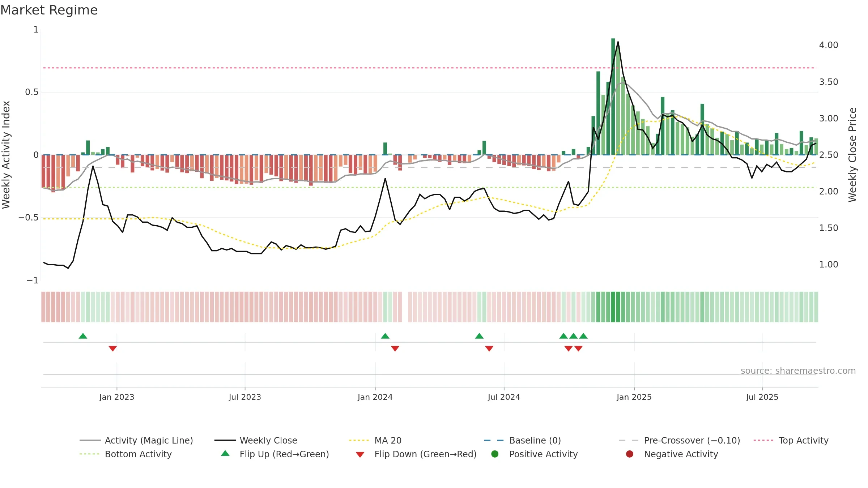Click the 1.00 price axis tick

(x=829, y=265)
